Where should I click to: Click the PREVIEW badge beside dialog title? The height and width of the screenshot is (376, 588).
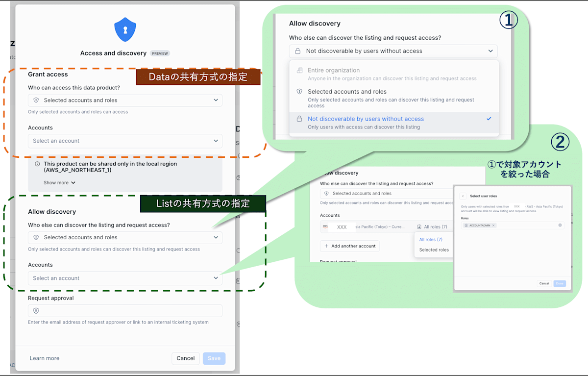click(x=160, y=53)
